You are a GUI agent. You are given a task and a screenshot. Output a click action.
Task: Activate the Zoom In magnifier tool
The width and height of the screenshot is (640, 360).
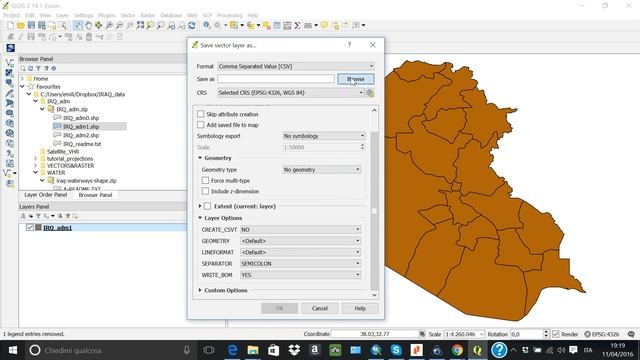click(109, 25)
